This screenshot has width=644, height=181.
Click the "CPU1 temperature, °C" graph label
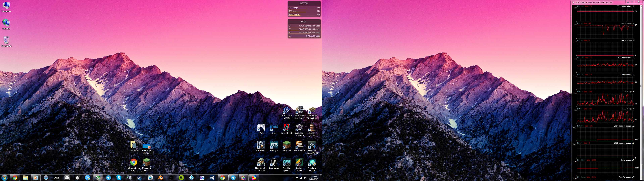coord(625,57)
